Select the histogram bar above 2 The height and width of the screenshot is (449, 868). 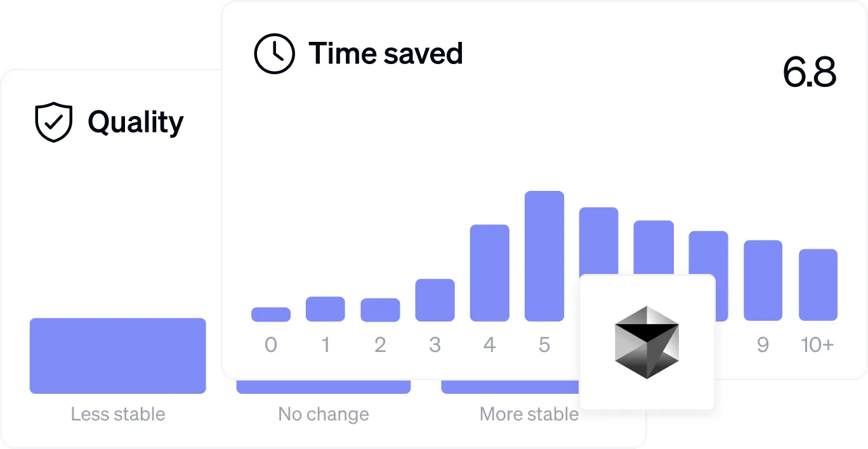(x=380, y=310)
